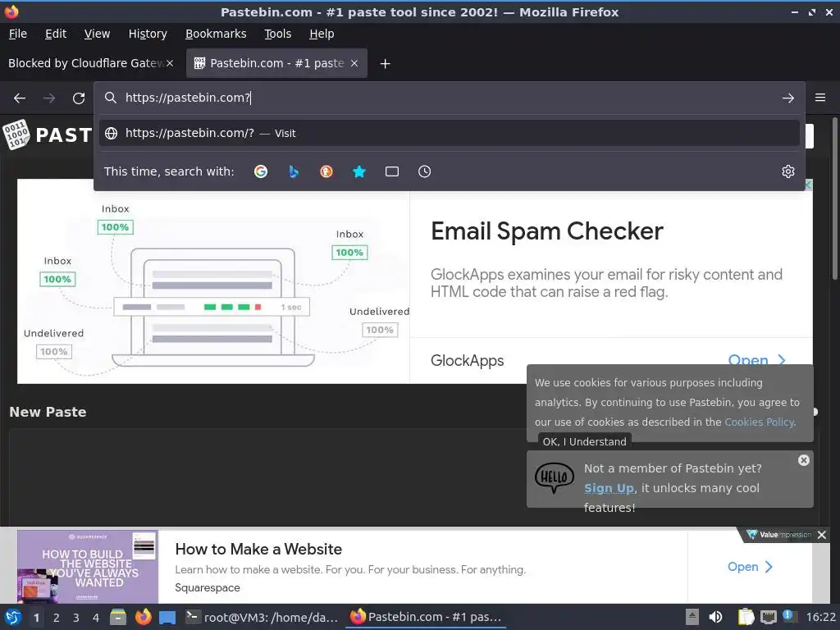Open the History menu
840x630 pixels.
[x=148, y=34]
